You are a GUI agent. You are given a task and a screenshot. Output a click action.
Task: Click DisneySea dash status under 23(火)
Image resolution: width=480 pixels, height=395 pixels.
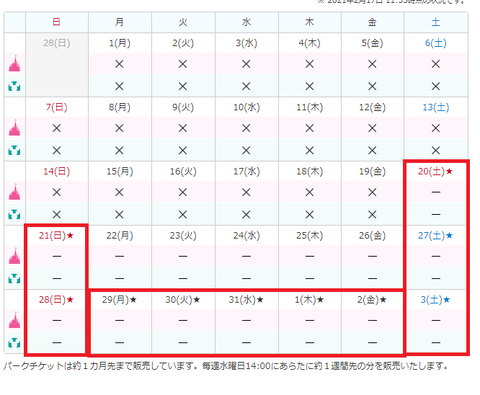tap(183, 278)
